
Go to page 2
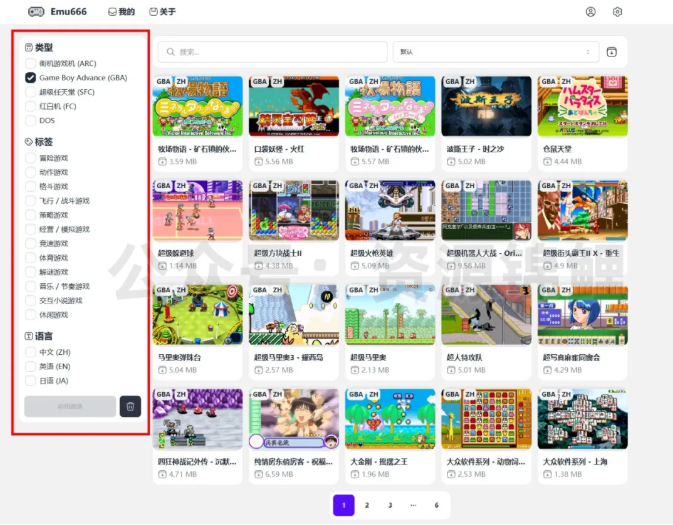pyautogui.click(x=367, y=505)
